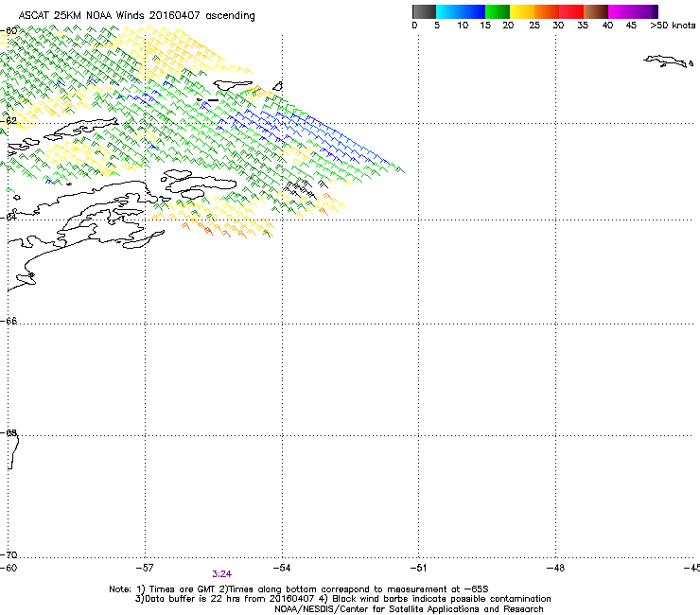Click the note line beginning "Note: 1) Times are GMT"
The width and height of the screenshot is (700, 615).
tap(299, 589)
